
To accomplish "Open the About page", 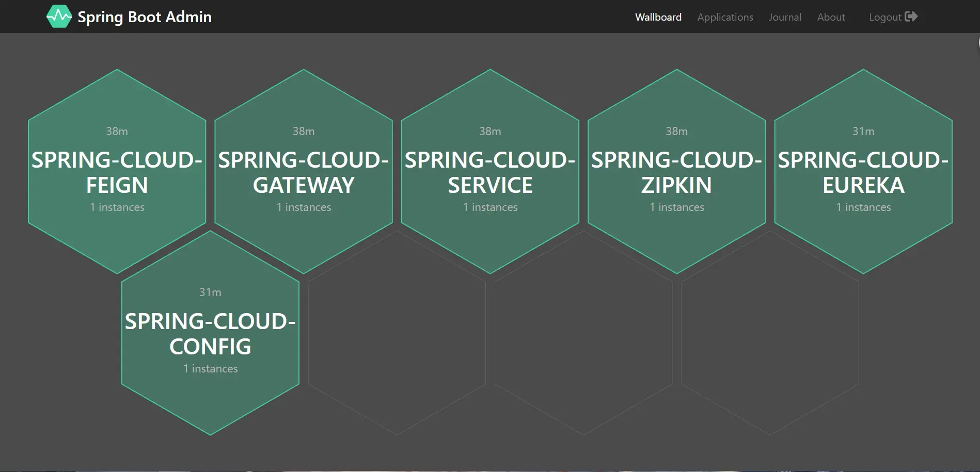I will point(831,17).
